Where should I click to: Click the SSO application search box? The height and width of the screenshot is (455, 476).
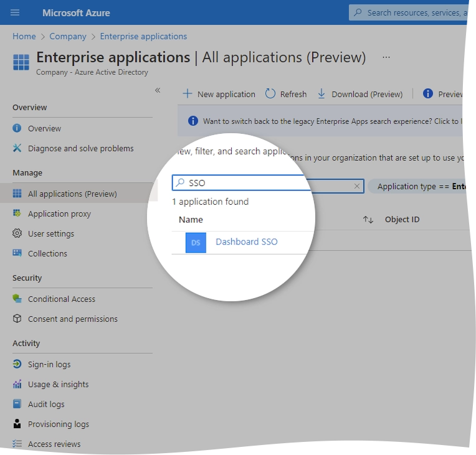click(268, 183)
